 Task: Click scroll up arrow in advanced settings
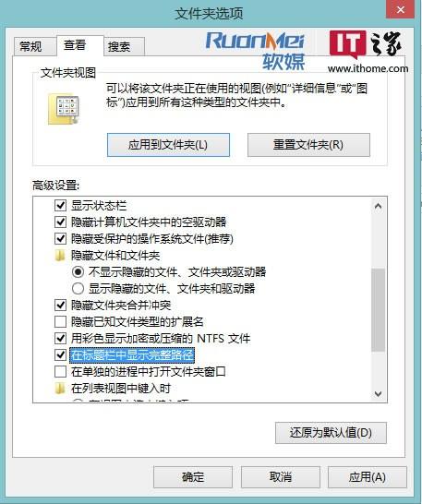point(379,206)
